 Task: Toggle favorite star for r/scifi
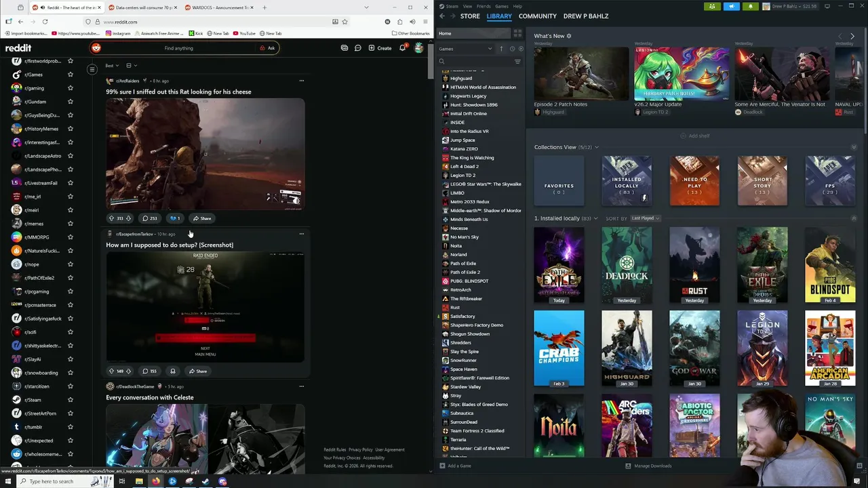70,332
